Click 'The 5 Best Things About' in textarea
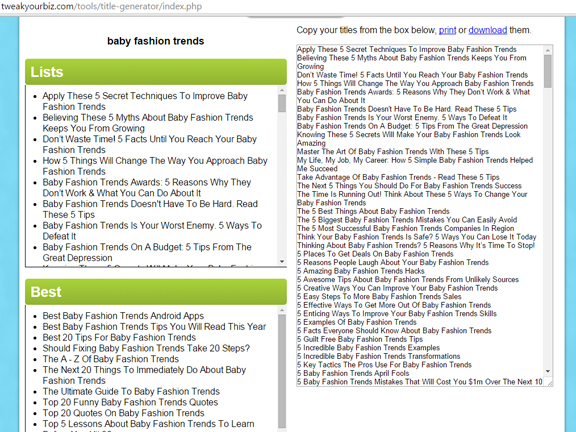Image resolution: width=576 pixels, height=432 pixels. 373,212
